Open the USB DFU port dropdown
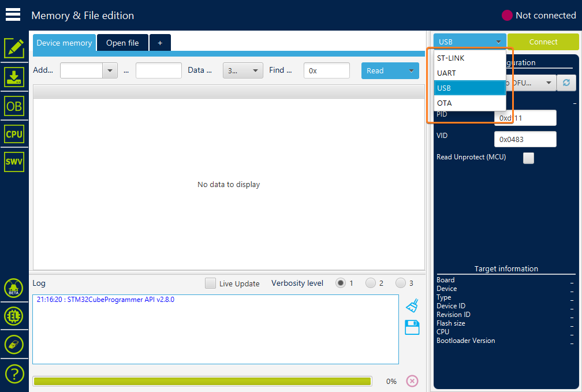The width and height of the screenshot is (582, 392). click(532, 83)
